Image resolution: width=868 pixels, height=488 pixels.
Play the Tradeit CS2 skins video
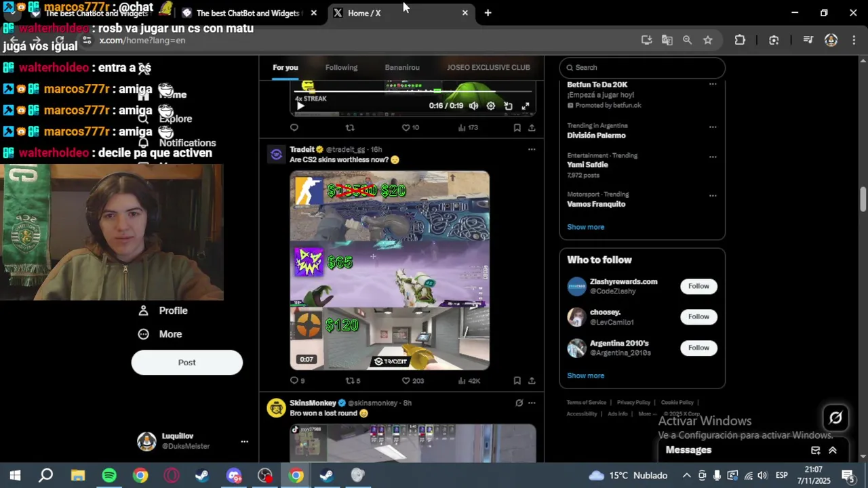coord(390,270)
